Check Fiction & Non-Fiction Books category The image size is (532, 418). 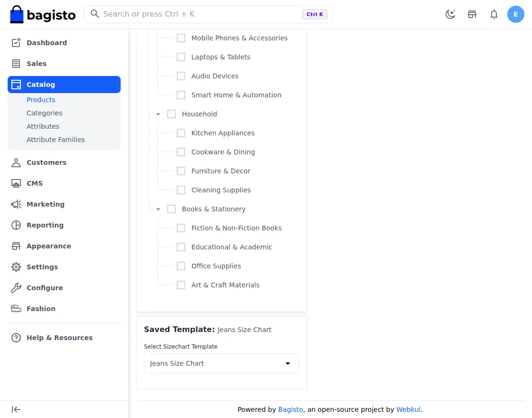181,228
